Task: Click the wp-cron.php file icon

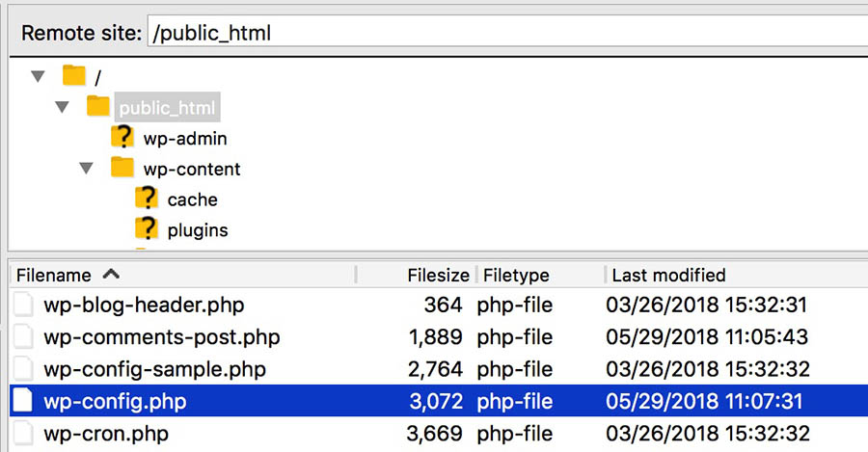Action: [x=25, y=433]
